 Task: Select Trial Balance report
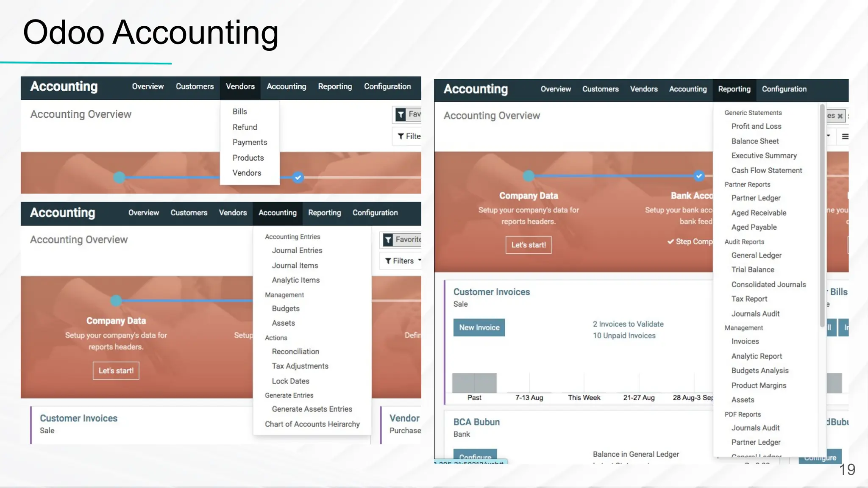[x=753, y=269]
